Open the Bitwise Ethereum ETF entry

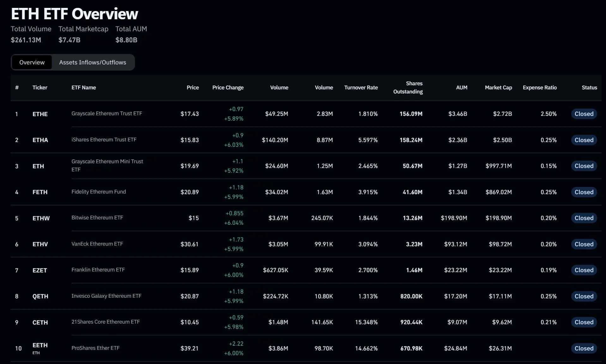pyautogui.click(x=97, y=218)
